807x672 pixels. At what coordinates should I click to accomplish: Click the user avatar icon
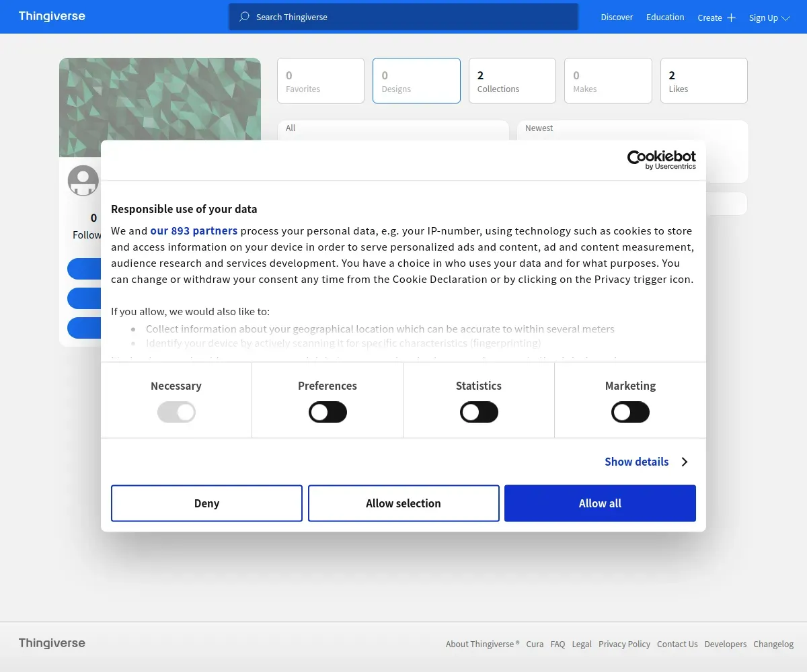83,180
